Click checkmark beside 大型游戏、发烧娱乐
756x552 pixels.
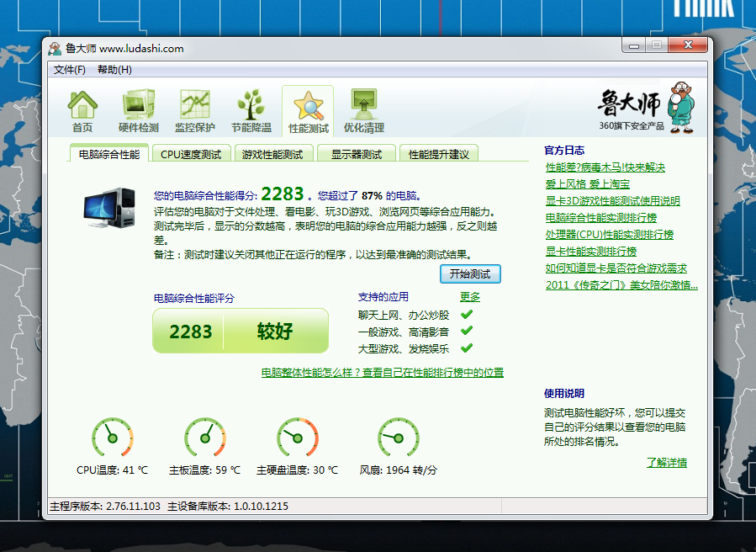pos(466,348)
